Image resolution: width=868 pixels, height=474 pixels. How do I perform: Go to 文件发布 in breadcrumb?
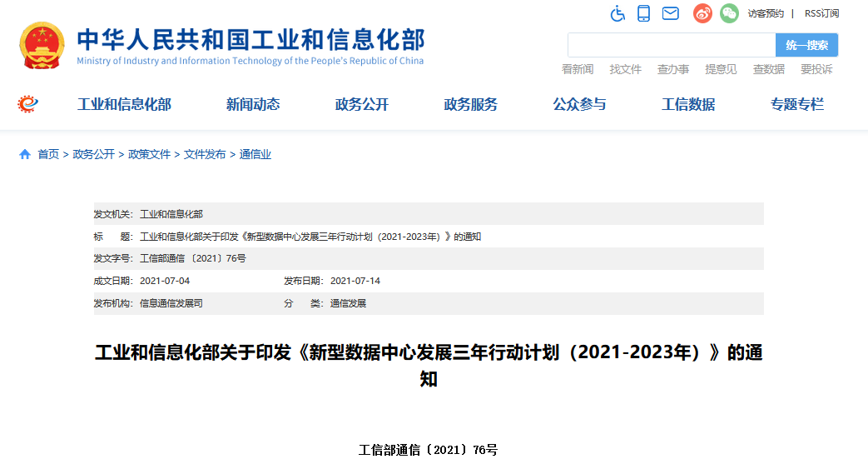click(205, 154)
